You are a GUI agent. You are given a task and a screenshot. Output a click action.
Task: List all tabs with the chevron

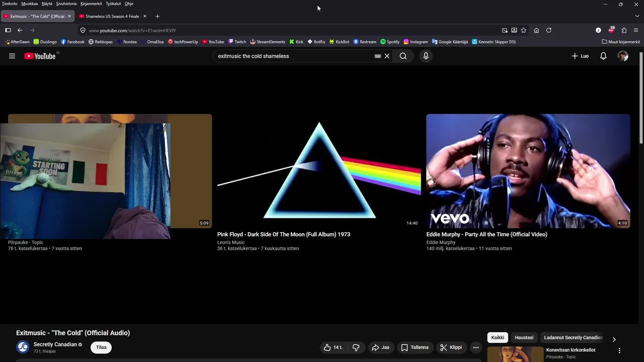click(x=636, y=16)
